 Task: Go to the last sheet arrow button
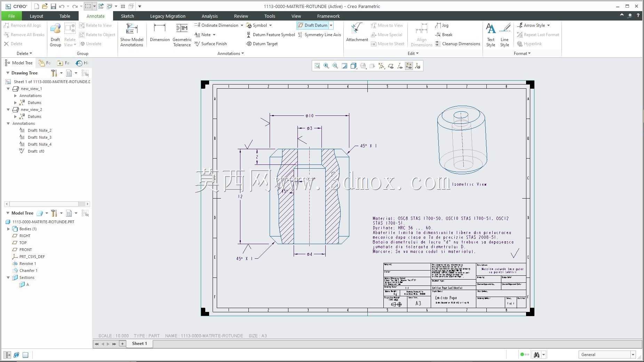click(114, 344)
